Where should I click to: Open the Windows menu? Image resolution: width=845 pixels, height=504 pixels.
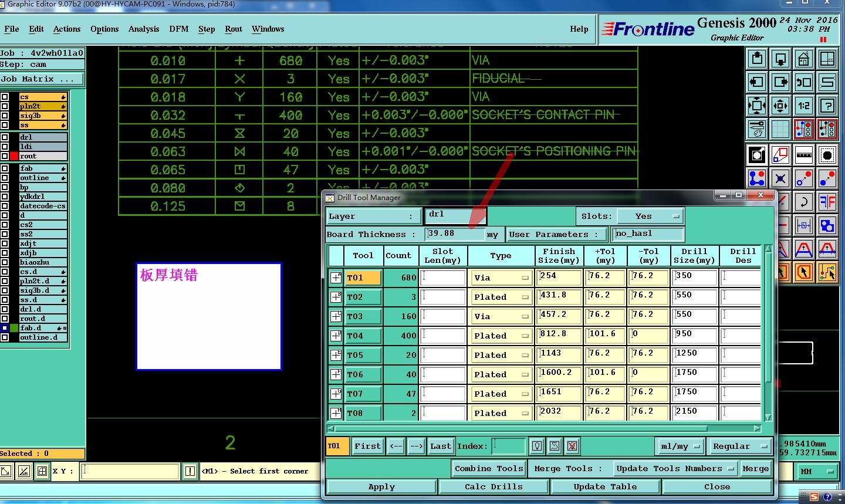coord(268,29)
